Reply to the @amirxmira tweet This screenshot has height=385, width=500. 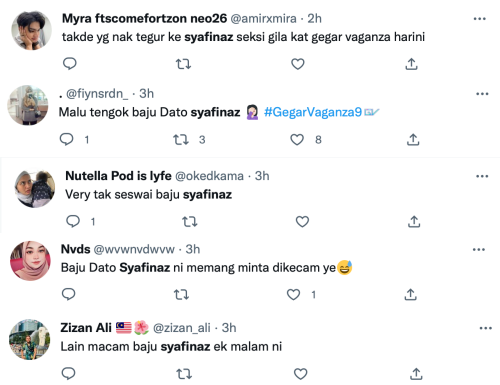(x=70, y=63)
